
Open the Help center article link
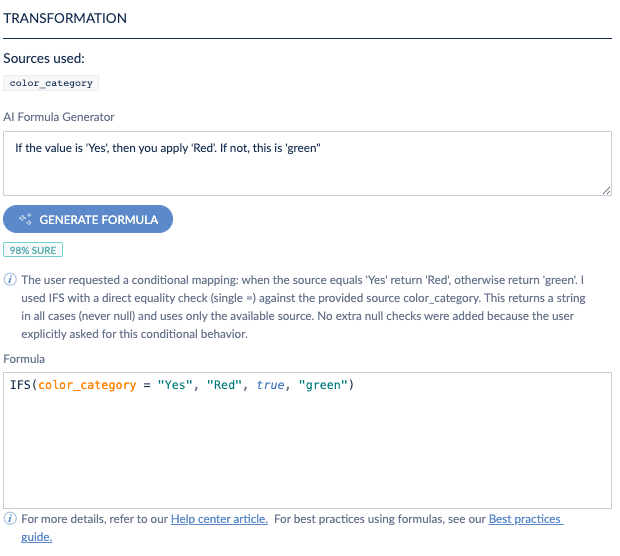(x=219, y=519)
